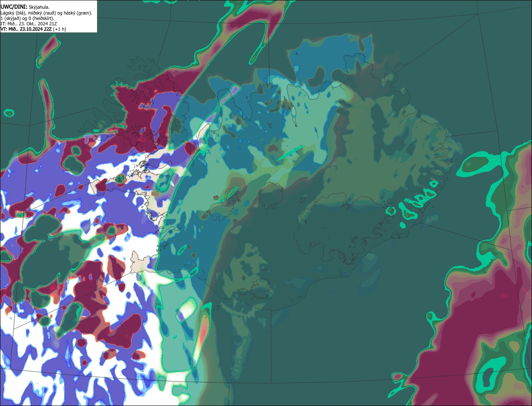
Task: Click the 'IT: Mið.. 23. Okt.. 2024 21Z' line
Action: tap(28, 24)
